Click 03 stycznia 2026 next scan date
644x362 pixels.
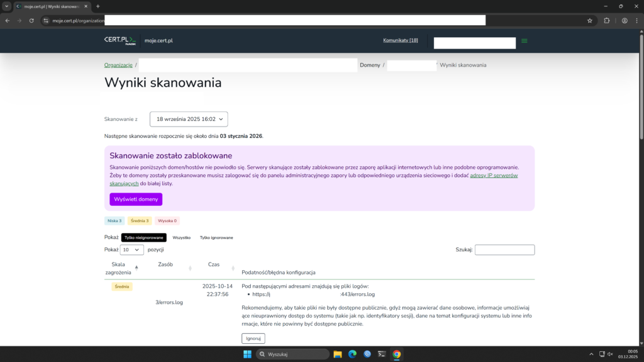(241, 136)
